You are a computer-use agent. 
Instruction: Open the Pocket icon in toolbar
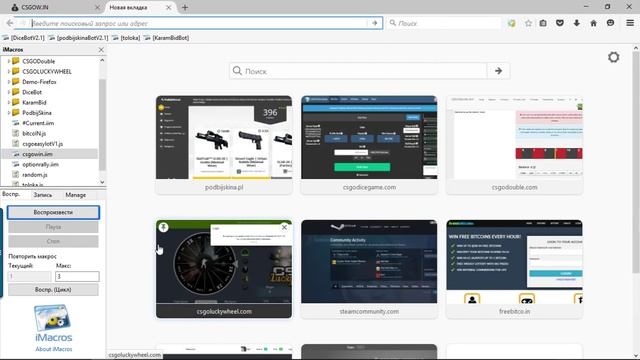pos(560,23)
